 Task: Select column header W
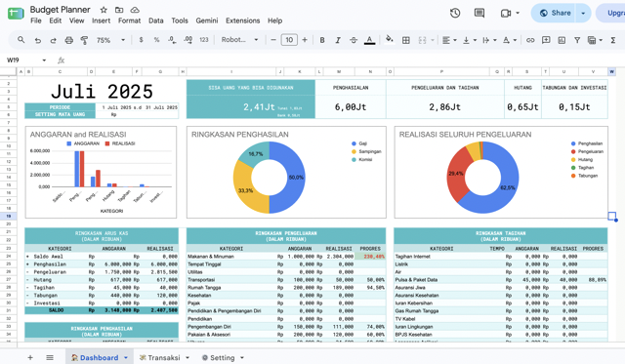pos(611,71)
